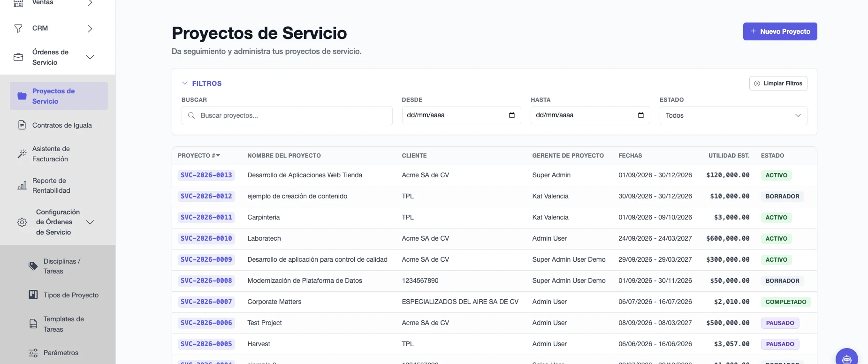Image resolution: width=868 pixels, height=364 pixels.
Task: Click the Carpinteria project name
Action: click(x=264, y=218)
